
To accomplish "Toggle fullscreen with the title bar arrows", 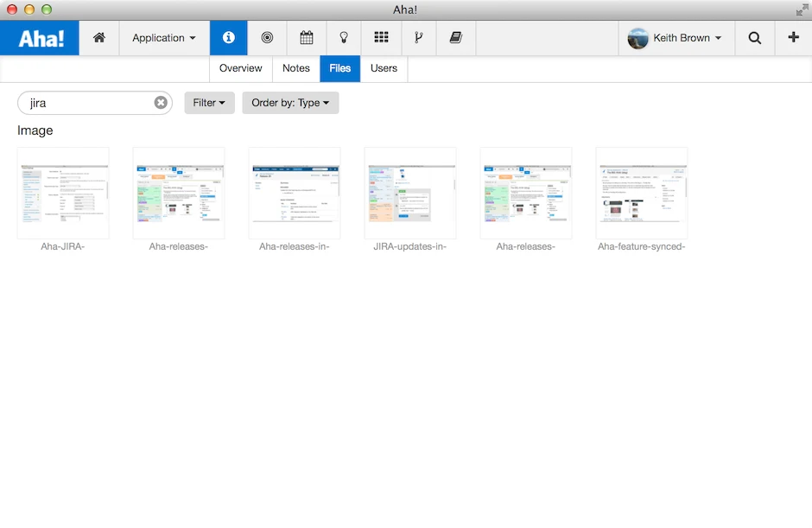I will (x=802, y=10).
